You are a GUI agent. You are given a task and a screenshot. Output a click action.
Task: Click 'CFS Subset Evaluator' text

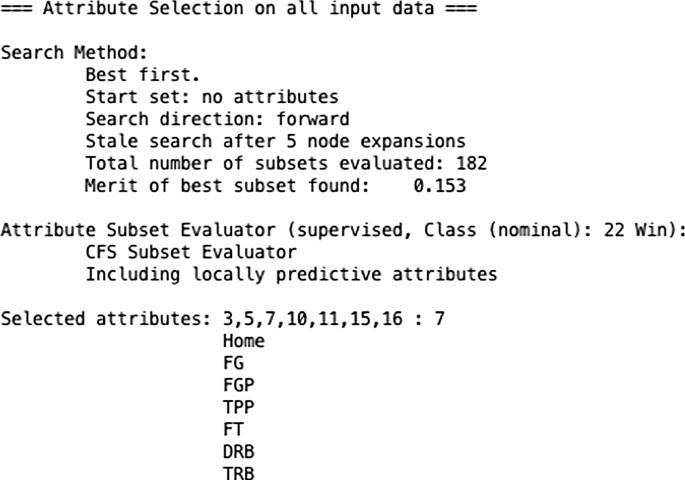[191, 252]
